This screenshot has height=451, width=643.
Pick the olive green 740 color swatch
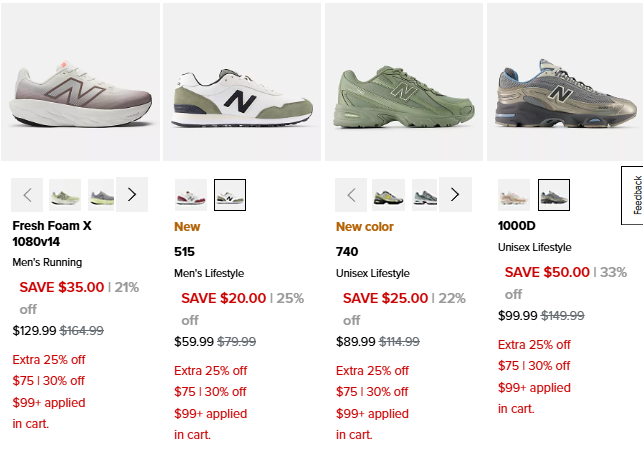(388, 194)
